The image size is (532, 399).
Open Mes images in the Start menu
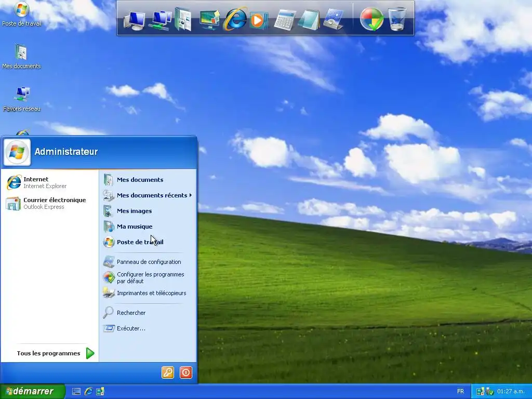point(148,211)
